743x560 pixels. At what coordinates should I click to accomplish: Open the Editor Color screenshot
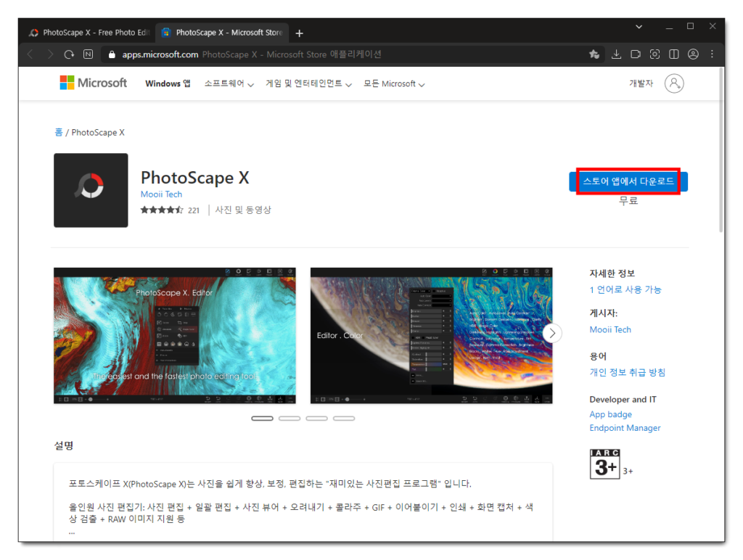(431, 336)
